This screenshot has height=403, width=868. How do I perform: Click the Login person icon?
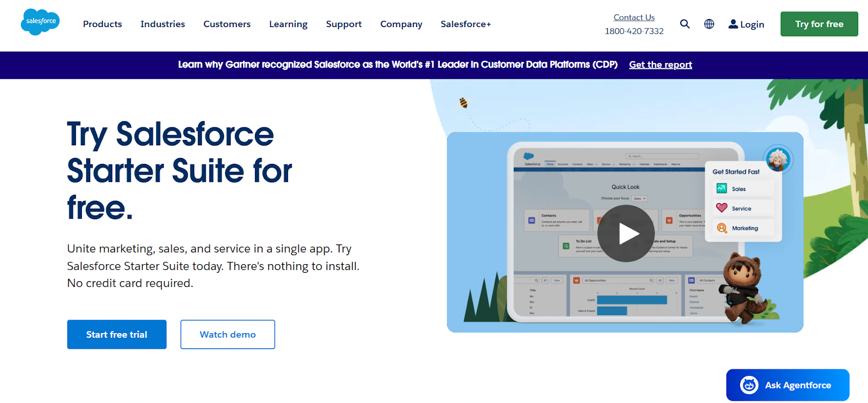pos(733,24)
